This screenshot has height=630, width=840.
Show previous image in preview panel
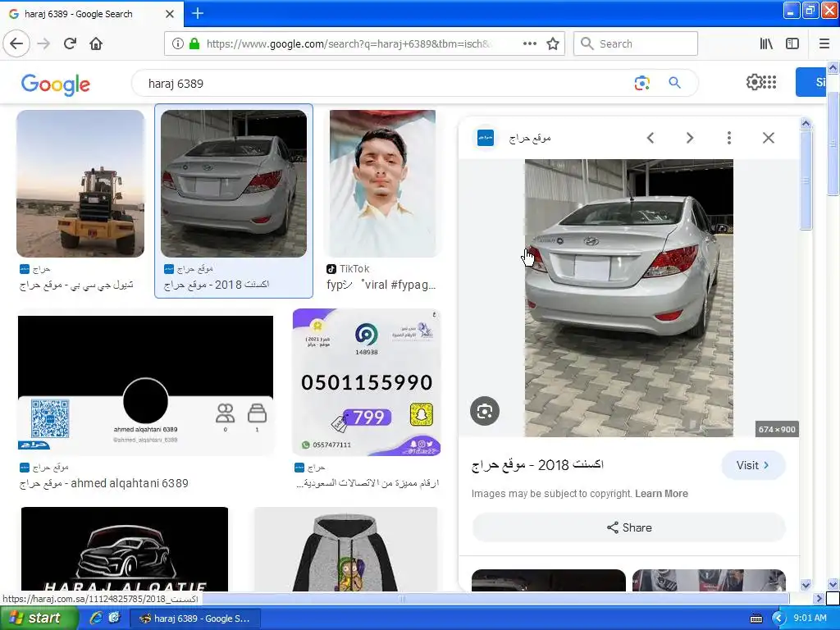point(651,138)
